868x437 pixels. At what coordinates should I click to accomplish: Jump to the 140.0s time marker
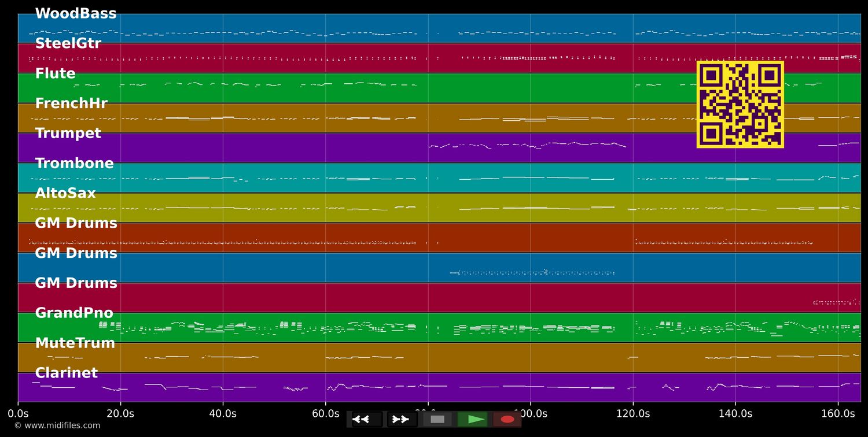coord(735,414)
